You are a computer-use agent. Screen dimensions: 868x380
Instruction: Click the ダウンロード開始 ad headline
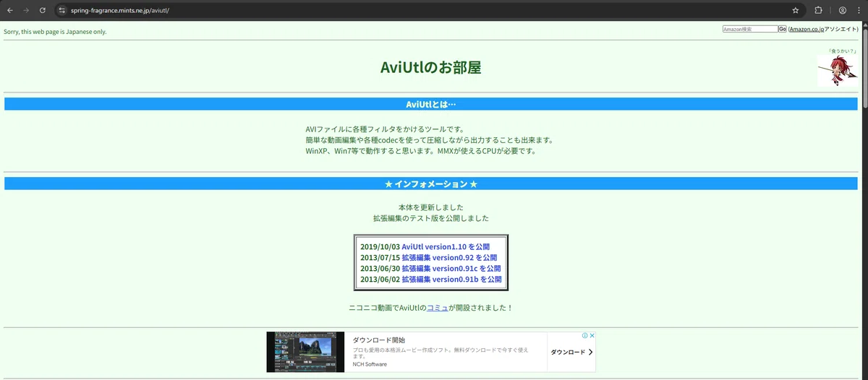pyautogui.click(x=379, y=340)
